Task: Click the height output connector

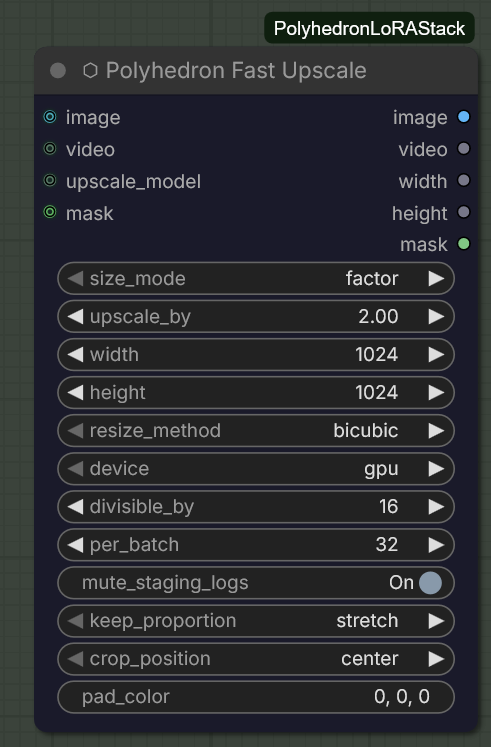Action: (463, 212)
